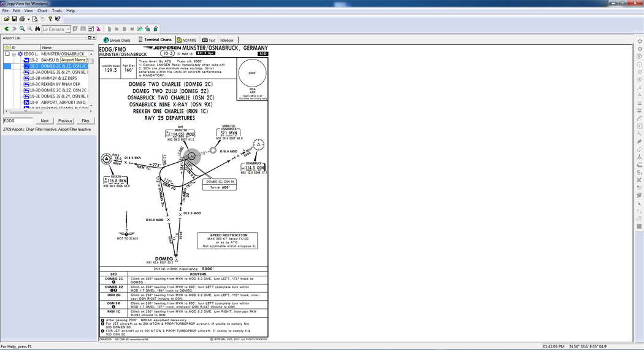Open the Help menu

coord(71,10)
